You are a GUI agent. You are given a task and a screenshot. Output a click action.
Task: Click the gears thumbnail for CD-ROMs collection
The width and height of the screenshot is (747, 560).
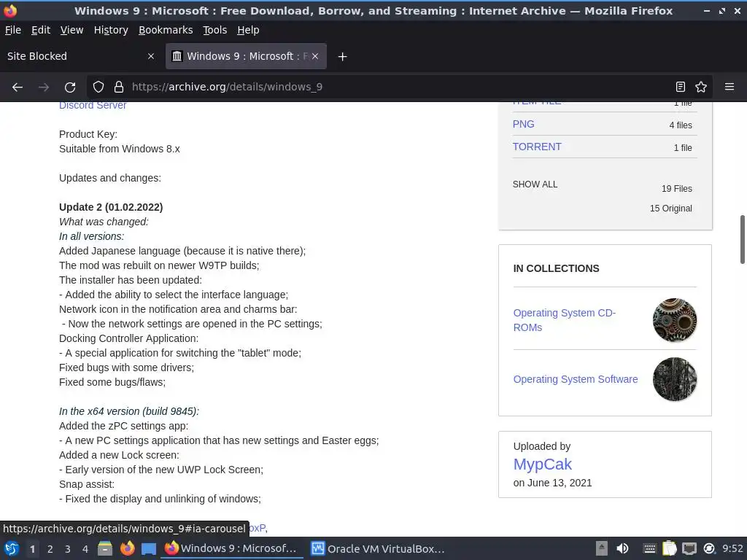pos(675,320)
